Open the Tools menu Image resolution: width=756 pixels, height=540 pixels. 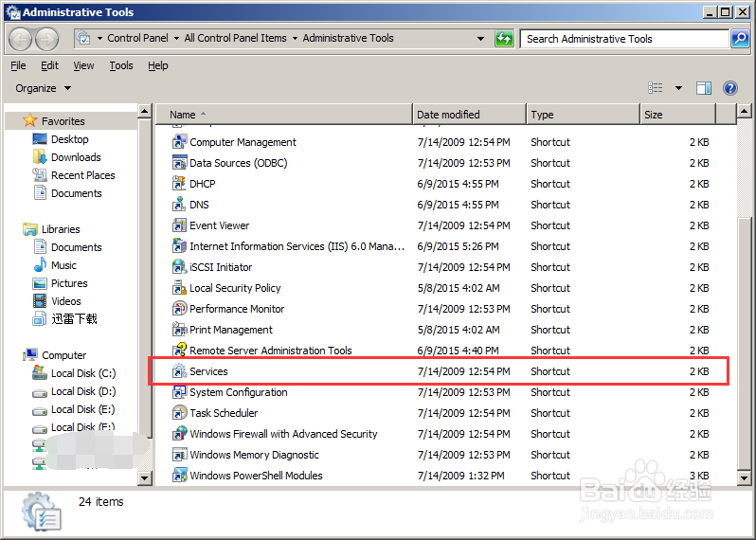[121, 65]
